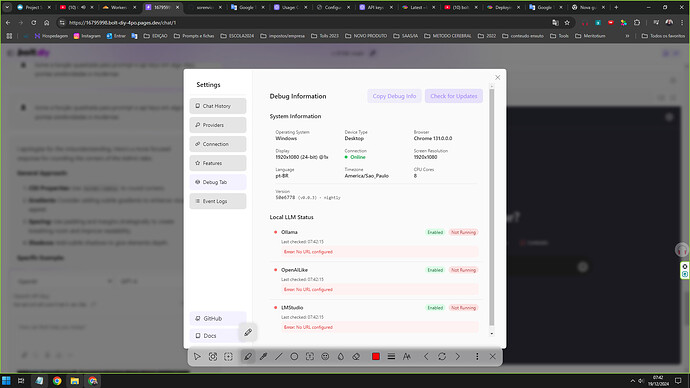Open the Windows Start menu
690x388 pixels.
click(x=6, y=381)
